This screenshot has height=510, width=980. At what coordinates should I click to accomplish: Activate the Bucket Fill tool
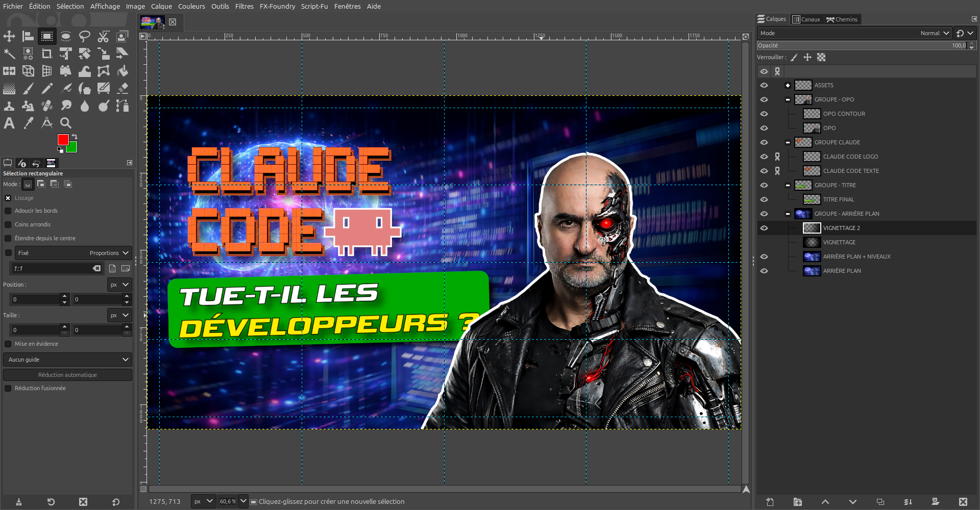tap(122, 71)
